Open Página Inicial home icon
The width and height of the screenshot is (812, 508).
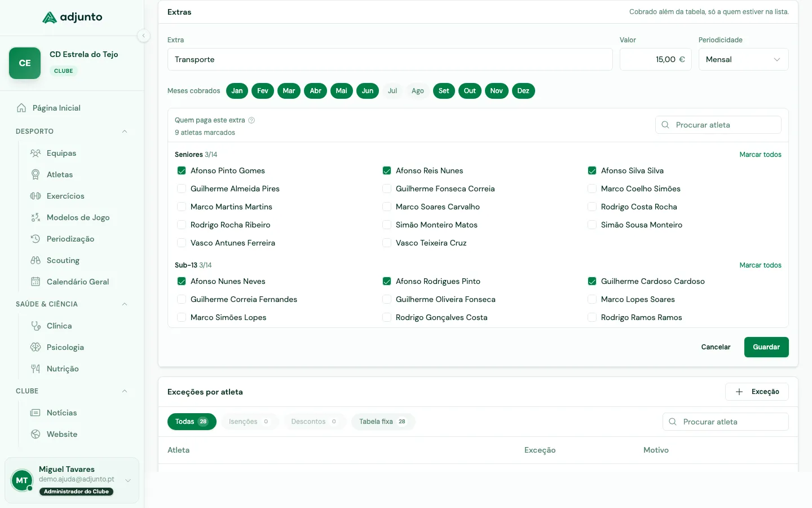tap(21, 108)
